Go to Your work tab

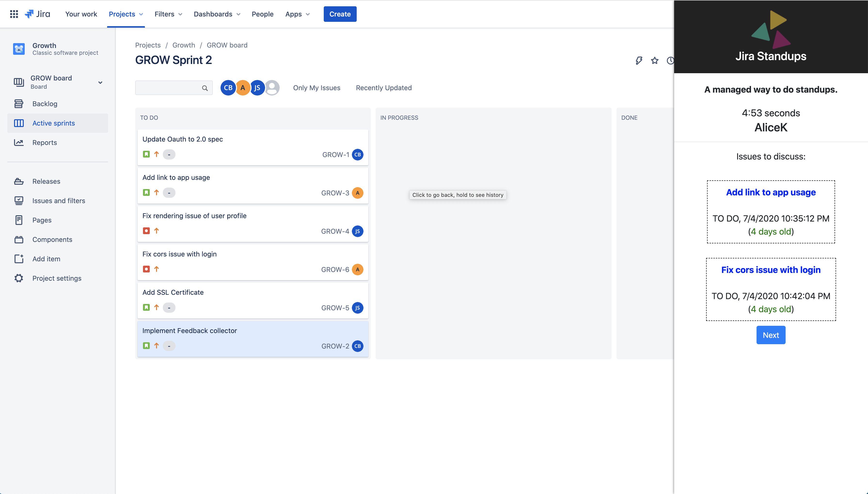coord(81,14)
